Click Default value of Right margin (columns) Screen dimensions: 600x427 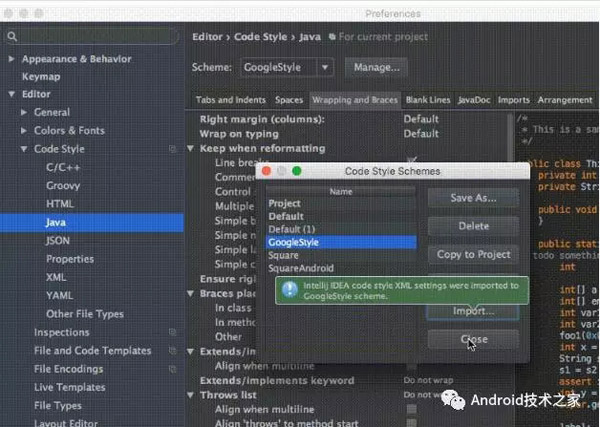click(421, 119)
